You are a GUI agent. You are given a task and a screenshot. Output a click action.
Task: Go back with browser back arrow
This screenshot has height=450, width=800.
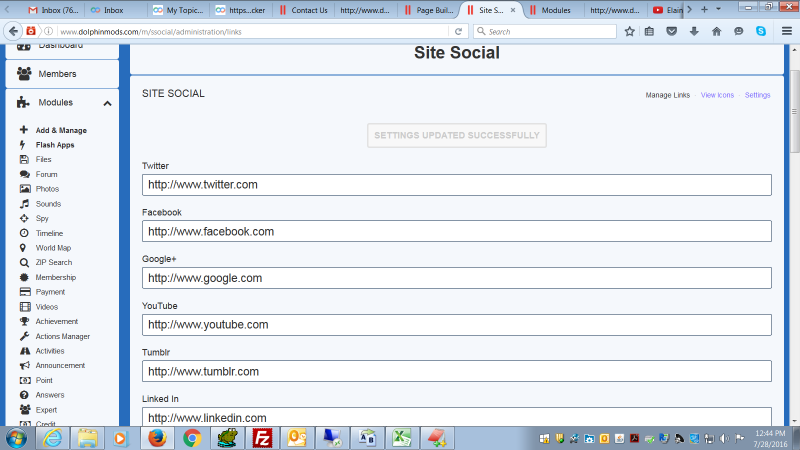[x=13, y=31]
